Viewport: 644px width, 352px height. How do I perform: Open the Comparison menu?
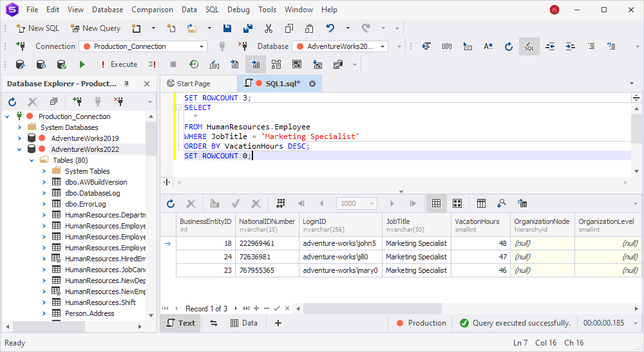[153, 10]
